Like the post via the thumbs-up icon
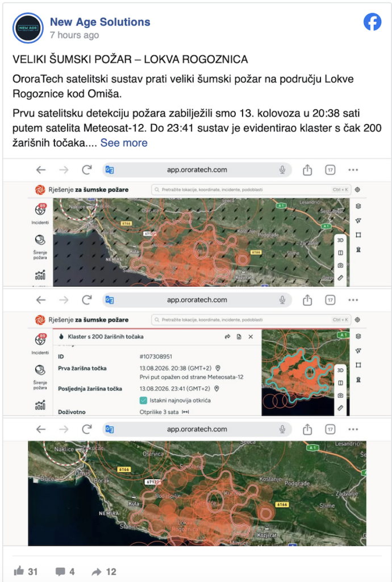392x582 pixels. pyautogui.click(x=19, y=571)
